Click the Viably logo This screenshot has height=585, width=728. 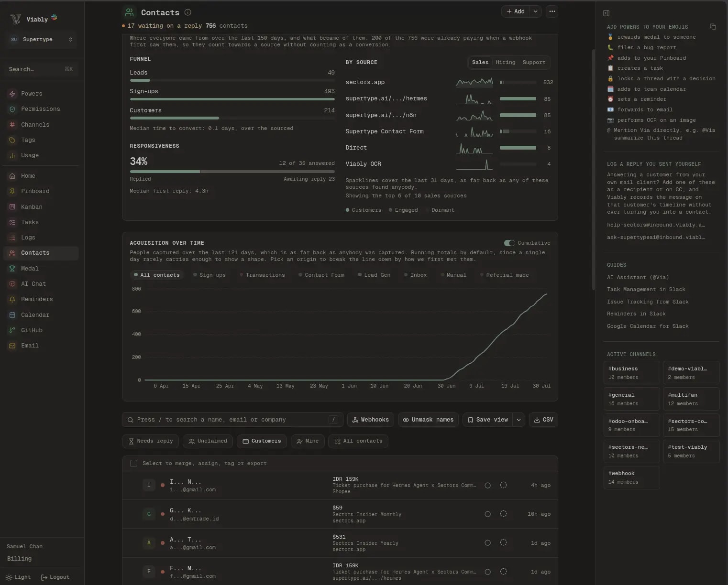click(15, 19)
